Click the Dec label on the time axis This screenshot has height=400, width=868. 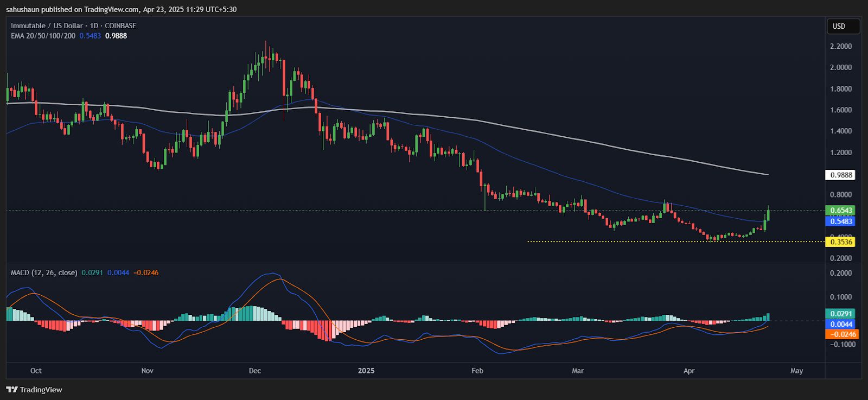pyautogui.click(x=255, y=371)
